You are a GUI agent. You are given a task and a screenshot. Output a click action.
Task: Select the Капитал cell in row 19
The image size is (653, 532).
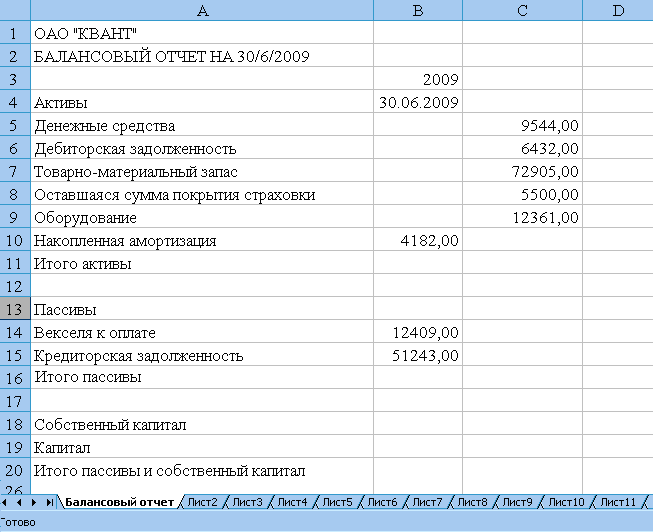coord(202,447)
